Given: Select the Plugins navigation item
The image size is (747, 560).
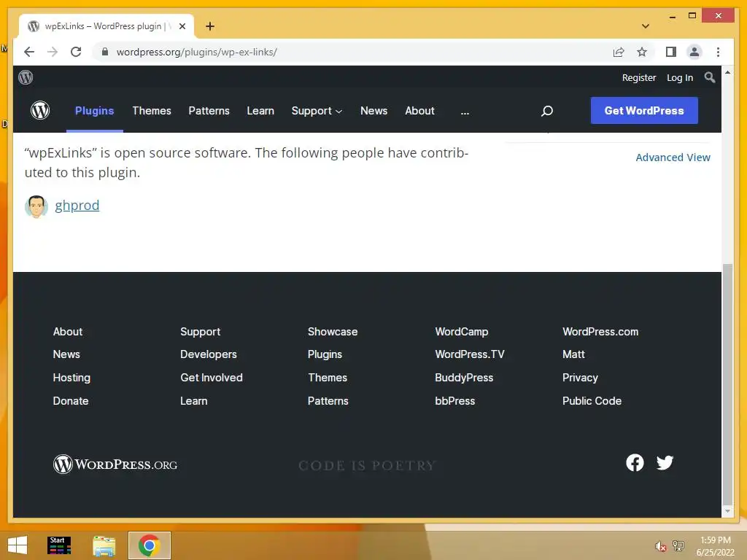Looking at the screenshot, I should [x=94, y=111].
